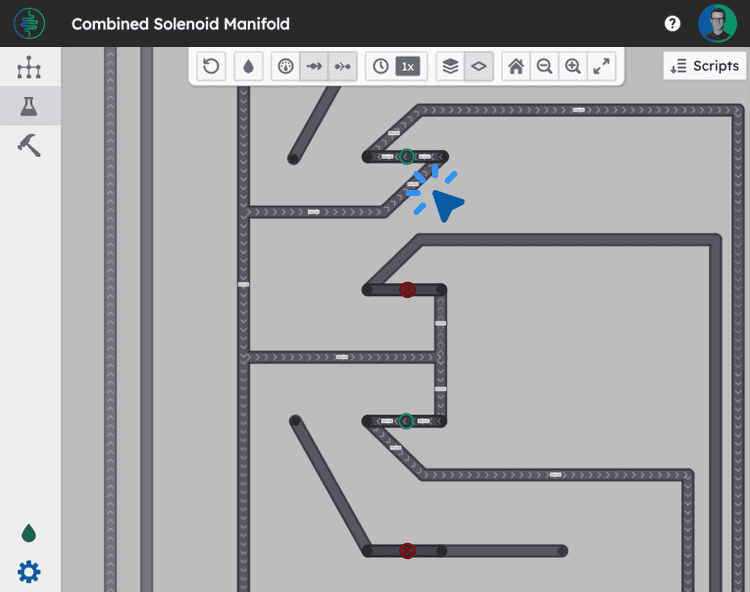Click the fluid droplet toolbar icon
The image size is (750, 592).
point(249,67)
